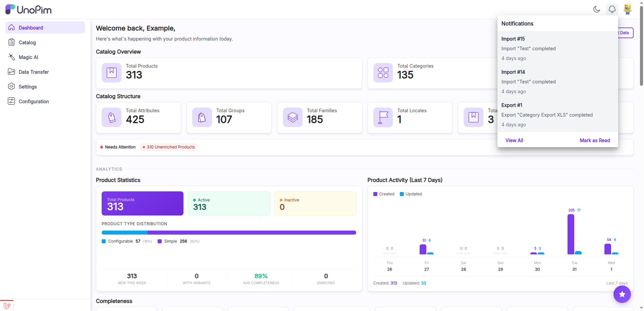Screen dimensions: 644x311
Task: Click View All notifications link
Action: [x=514, y=140]
